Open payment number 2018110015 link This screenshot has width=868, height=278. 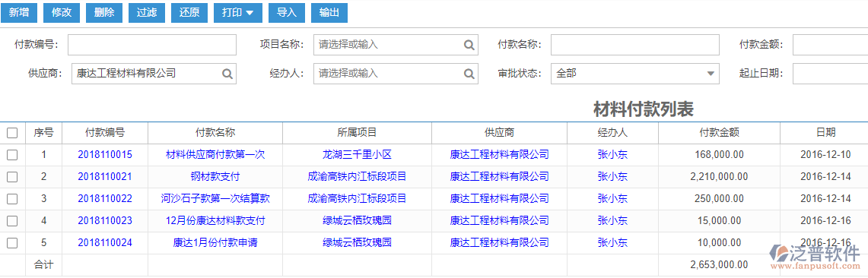pos(105,155)
